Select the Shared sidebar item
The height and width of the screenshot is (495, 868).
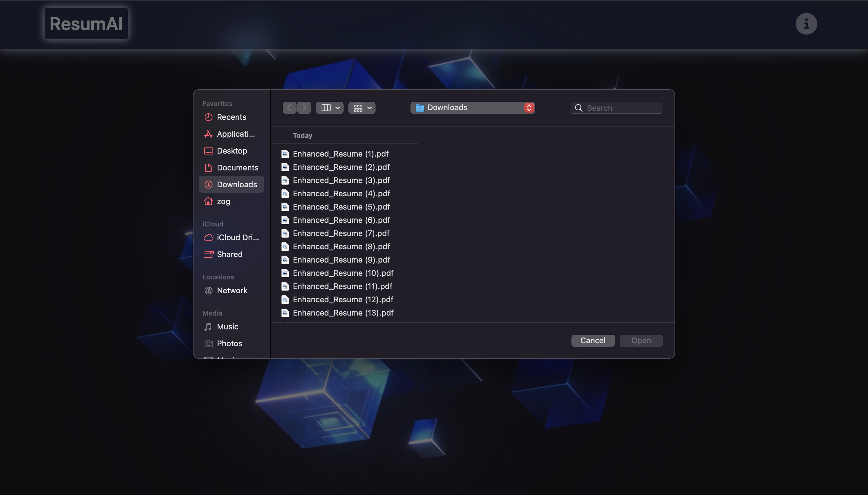(x=229, y=254)
